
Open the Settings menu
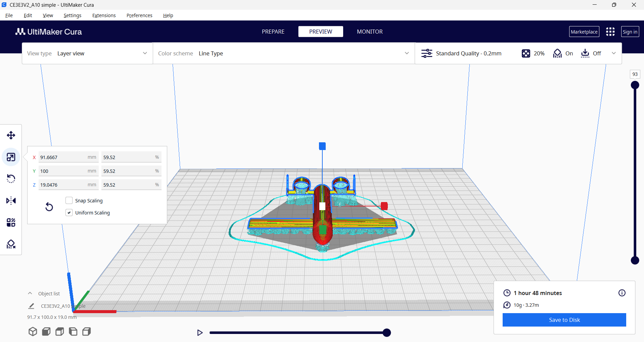coord(73,15)
